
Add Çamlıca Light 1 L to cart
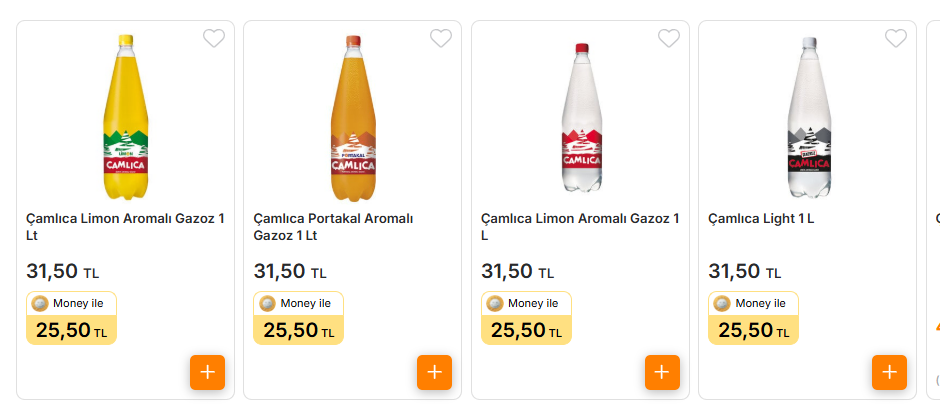pyautogui.click(x=889, y=372)
